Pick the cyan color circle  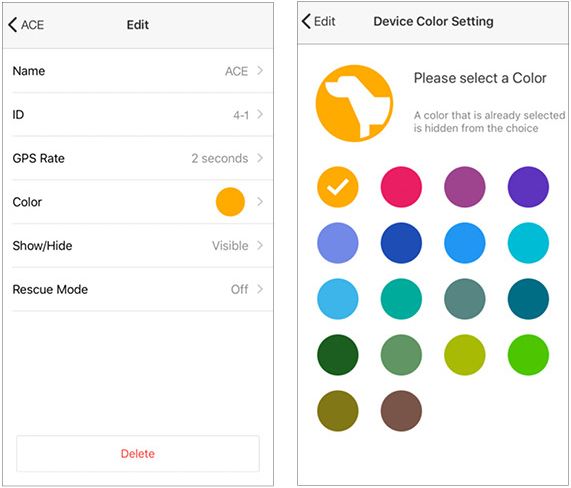(528, 243)
